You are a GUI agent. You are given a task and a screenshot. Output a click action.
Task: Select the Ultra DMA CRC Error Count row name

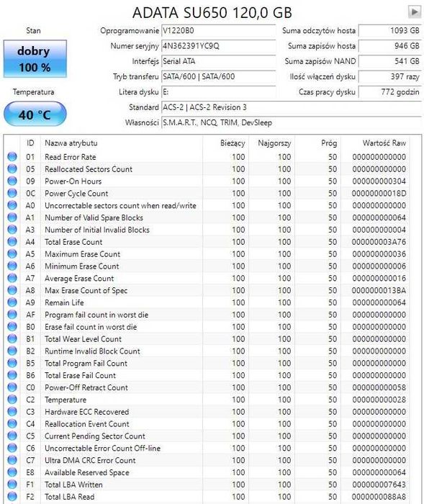pyautogui.click(x=90, y=460)
